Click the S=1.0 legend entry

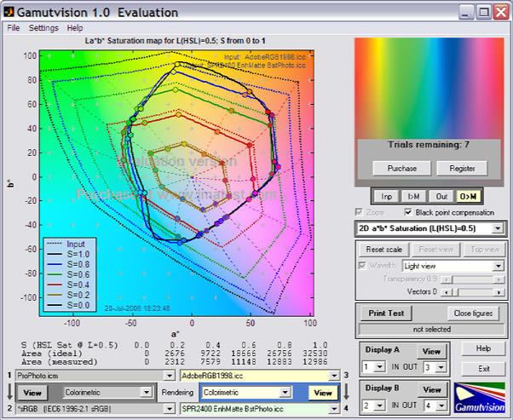[x=68, y=254]
